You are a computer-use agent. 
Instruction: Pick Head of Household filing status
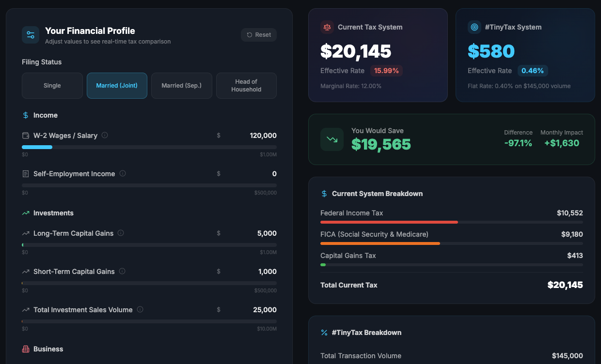(x=246, y=86)
